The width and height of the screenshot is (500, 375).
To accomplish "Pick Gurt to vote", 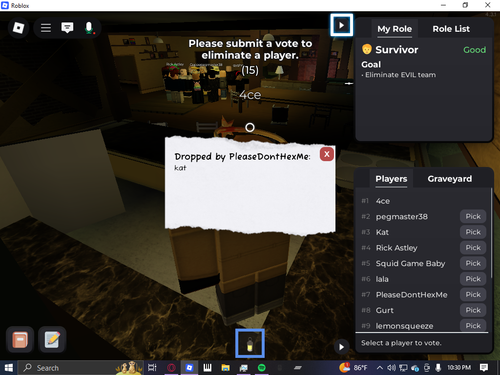I will (x=473, y=310).
